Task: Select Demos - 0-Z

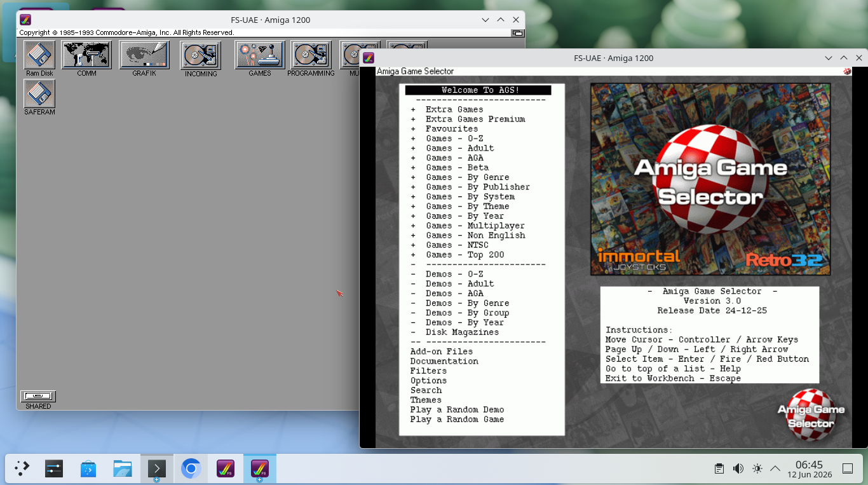Action: [x=447, y=274]
